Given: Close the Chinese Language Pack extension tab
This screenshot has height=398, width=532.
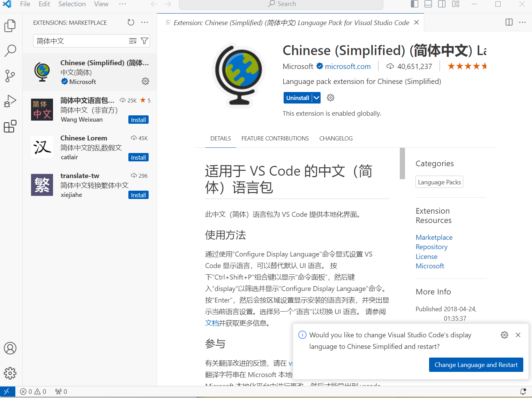Looking at the screenshot, I should (416, 22).
